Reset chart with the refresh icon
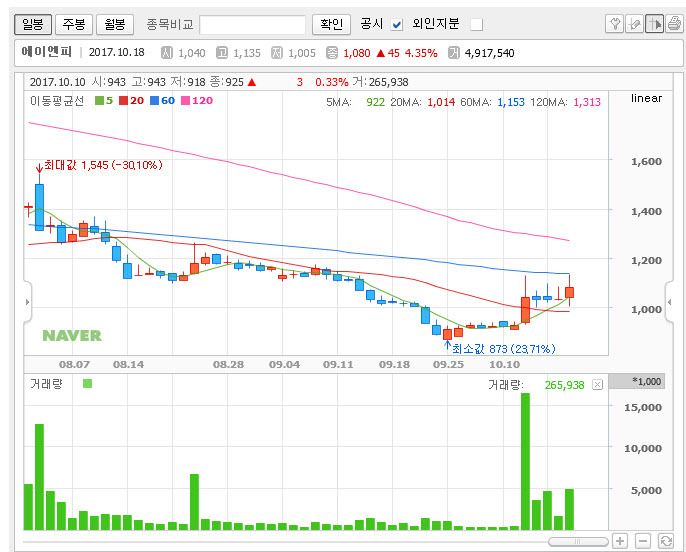686x552 pixels. tap(666, 541)
